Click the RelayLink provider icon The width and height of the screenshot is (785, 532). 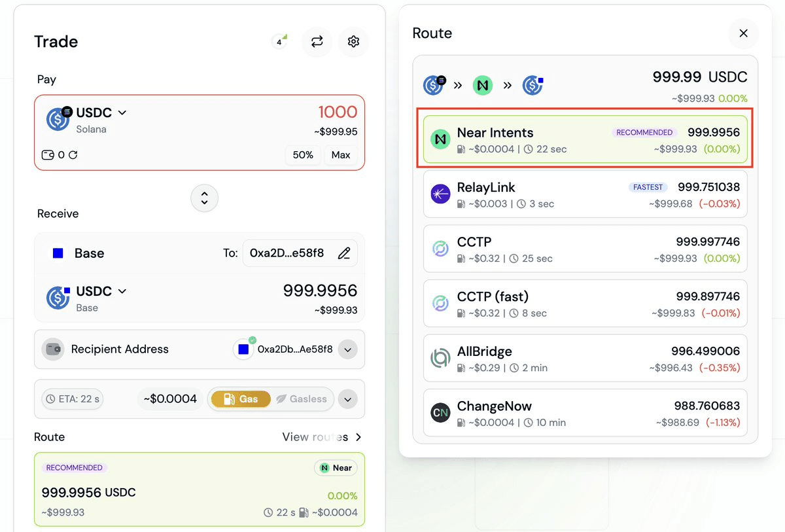[440, 194]
